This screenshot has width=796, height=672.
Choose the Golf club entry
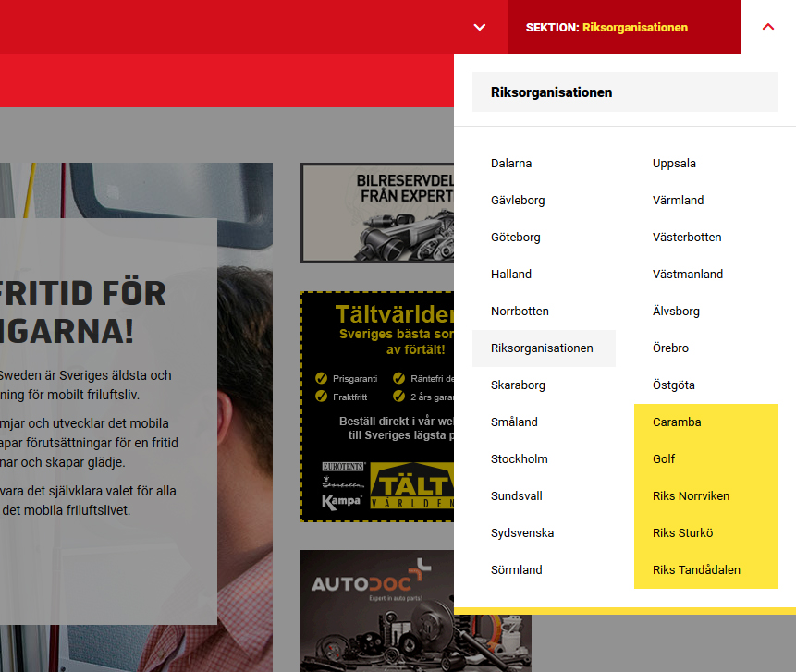(x=664, y=459)
